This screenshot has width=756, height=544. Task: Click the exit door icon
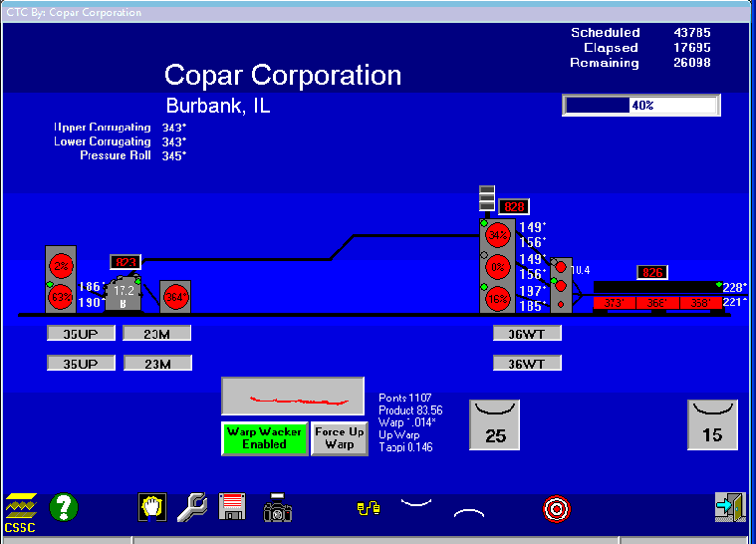(730, 507)
